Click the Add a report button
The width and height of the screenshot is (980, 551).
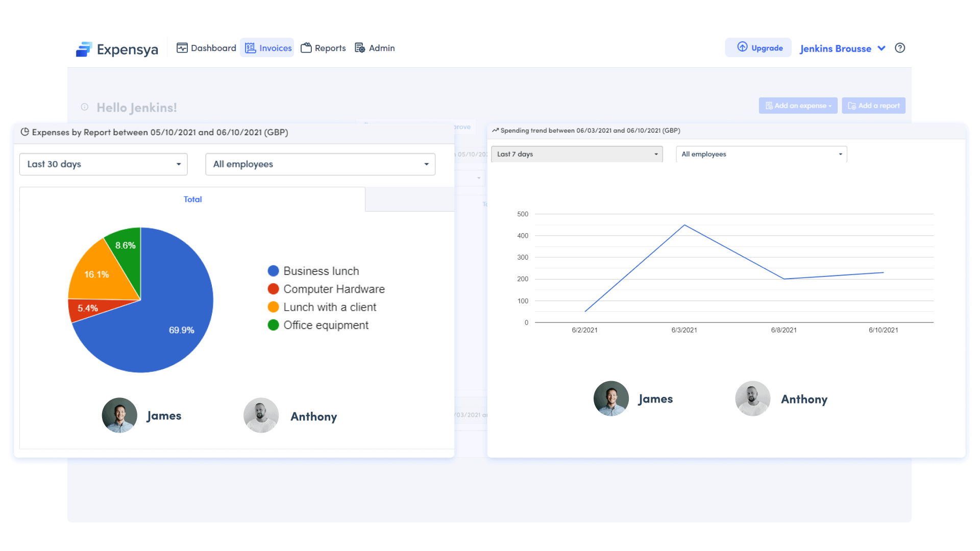point(873,106)
